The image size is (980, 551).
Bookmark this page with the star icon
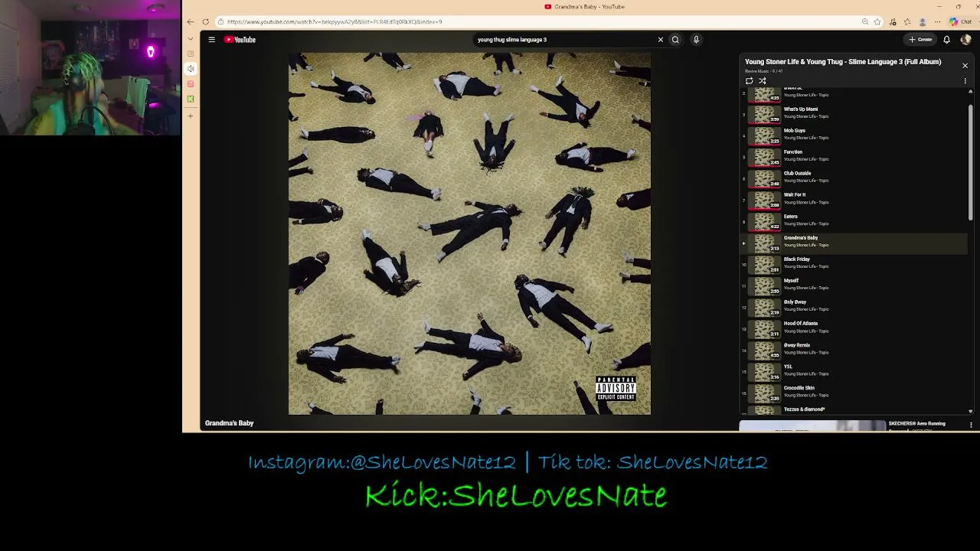pos(877,21)
